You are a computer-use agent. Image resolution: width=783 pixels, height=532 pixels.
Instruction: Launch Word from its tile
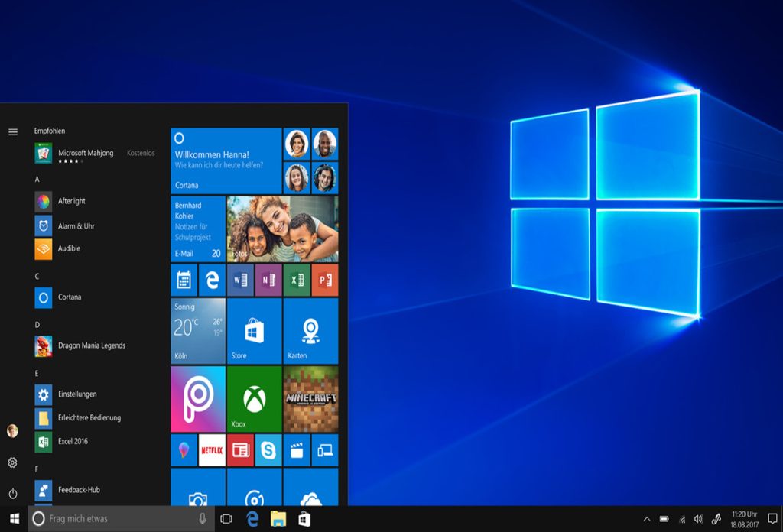(x=240, y=280)
